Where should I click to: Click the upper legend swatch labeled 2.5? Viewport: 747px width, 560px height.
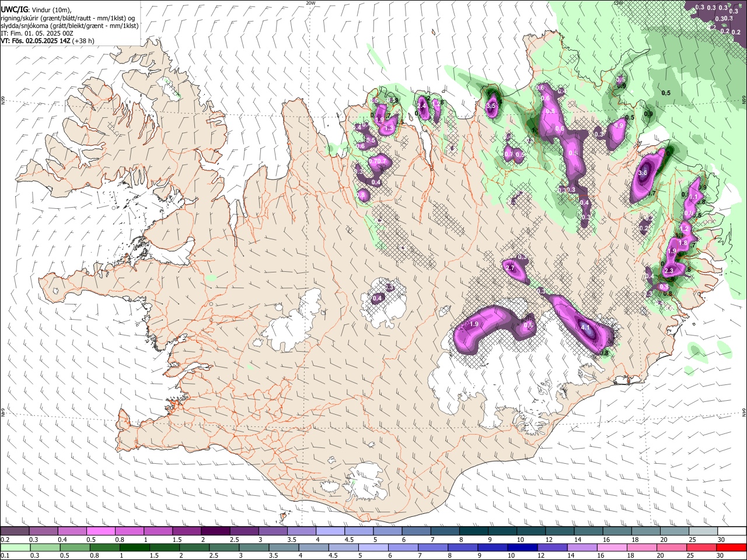[244, 531]
